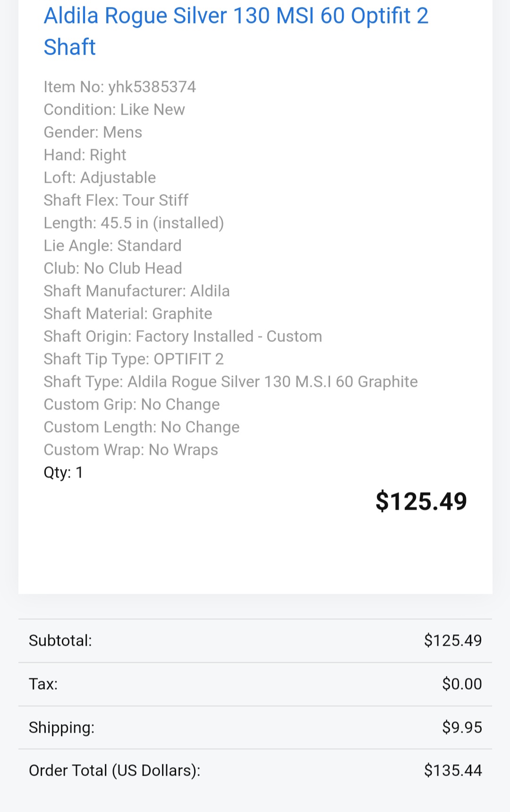Click the Length: 45.5 in (installed) line

coord(134,223)
